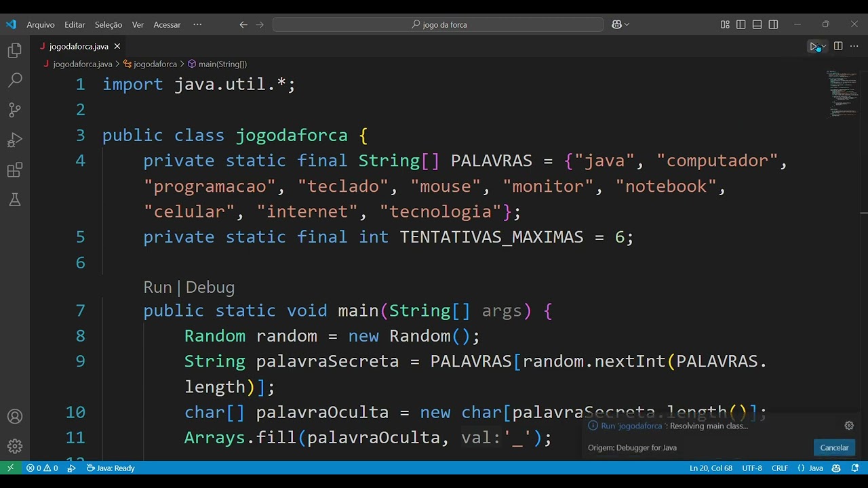The image size is (868, 488).
Task: Open the Extensions view
Action: tap(15, 169)
